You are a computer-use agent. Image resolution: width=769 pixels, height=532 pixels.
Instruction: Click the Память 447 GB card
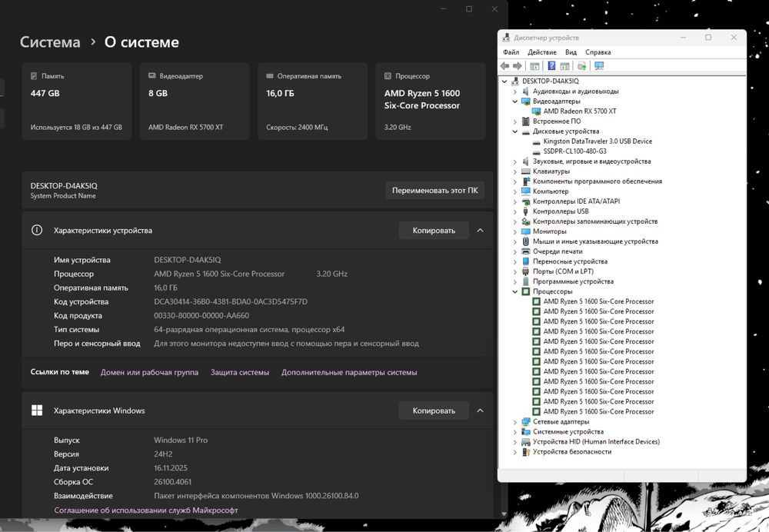(76, 101)
